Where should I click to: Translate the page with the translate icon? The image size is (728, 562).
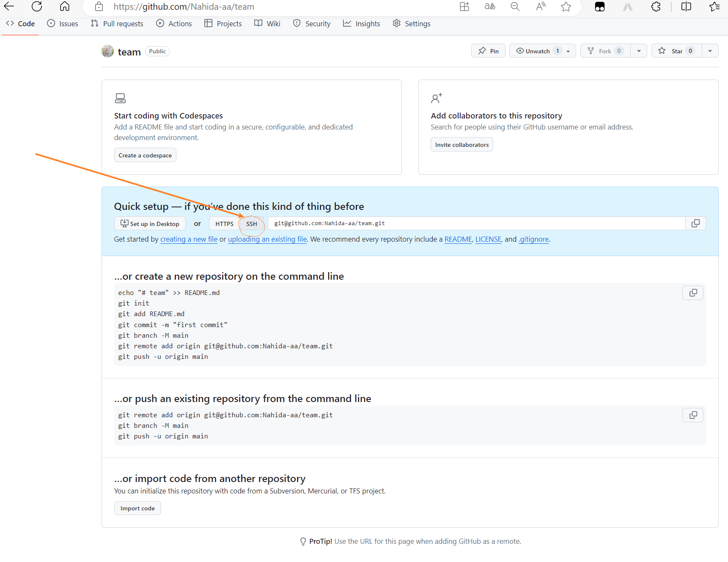(x=490, y=6)
